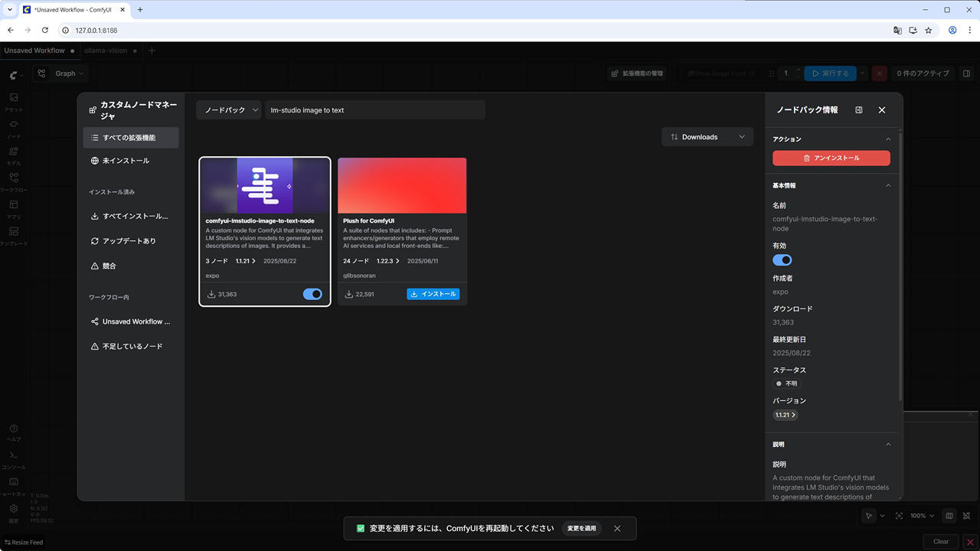
Task: Collapse the アクション section
Action: point(888,139)
